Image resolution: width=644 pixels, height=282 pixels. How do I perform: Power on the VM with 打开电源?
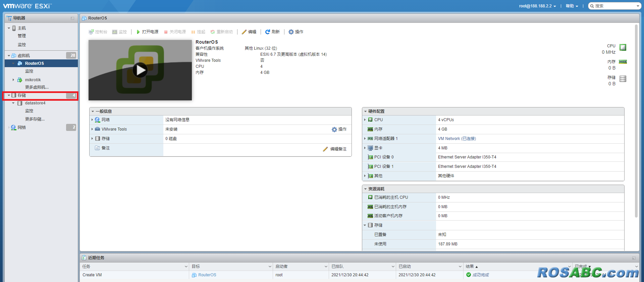(x=147, y=32)
